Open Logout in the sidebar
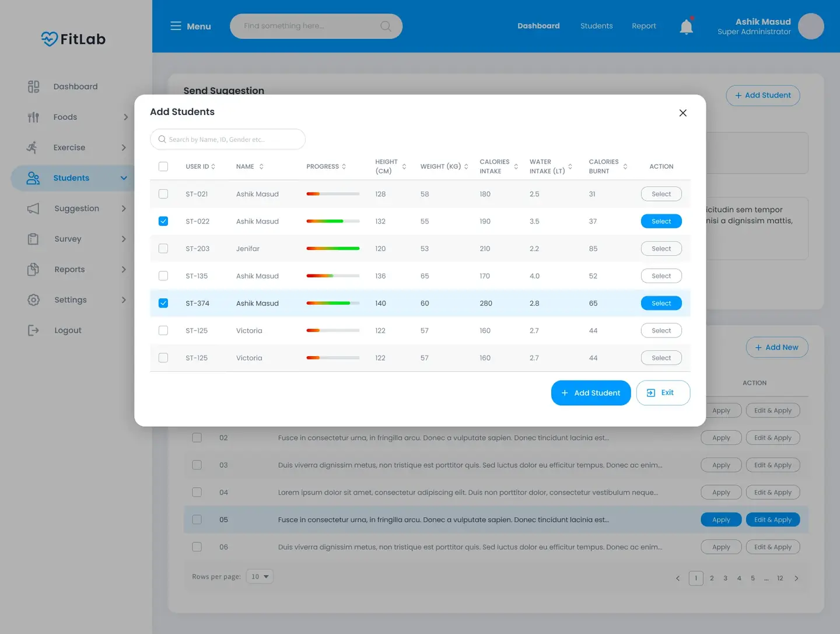Screen dimensions: 840x634 pyautogui.click(x=68, y=330)
